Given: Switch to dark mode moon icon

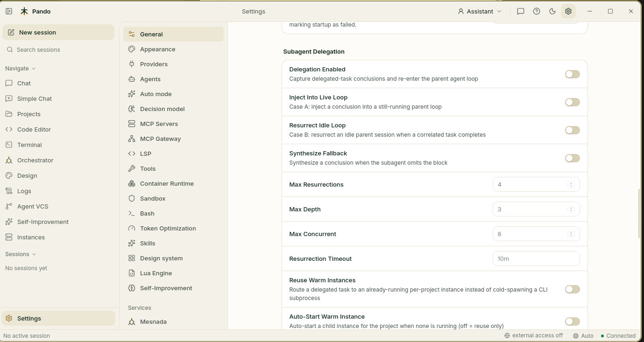Looking at the screenshot, I should click(x=552, y=11).
